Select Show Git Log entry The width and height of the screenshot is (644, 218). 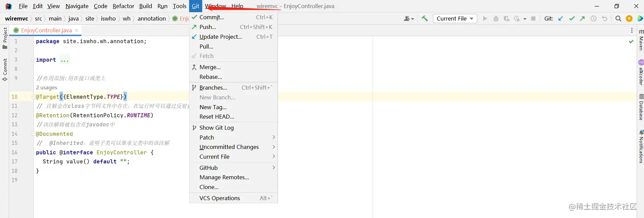point(233,128)
